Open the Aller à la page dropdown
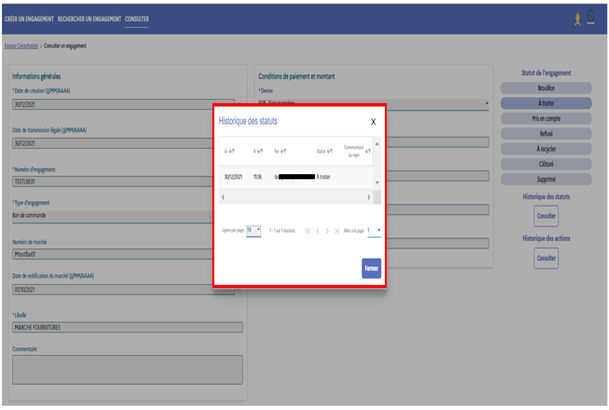This screenshot has height=410, width=609. (x=374, y=230)
